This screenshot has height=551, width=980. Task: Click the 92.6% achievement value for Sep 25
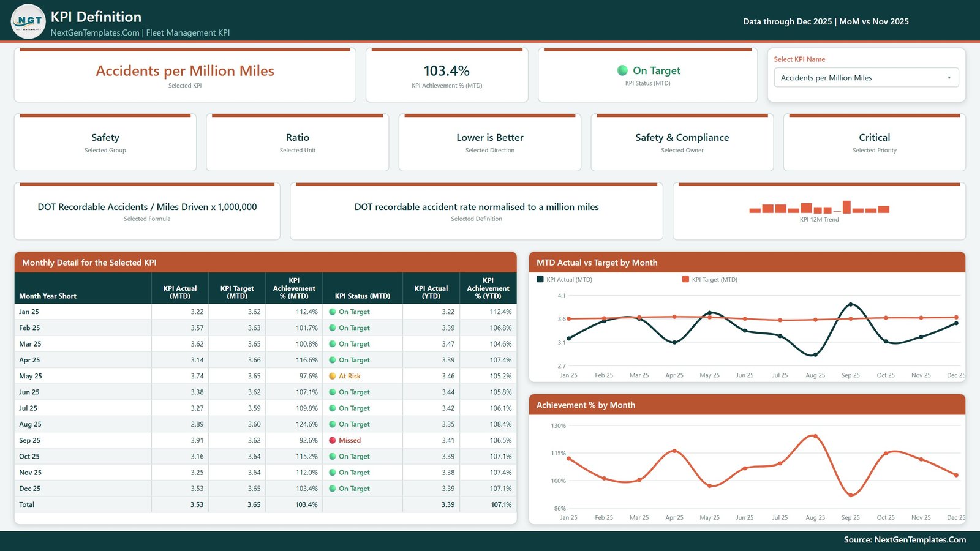click(x=309, y=440)
